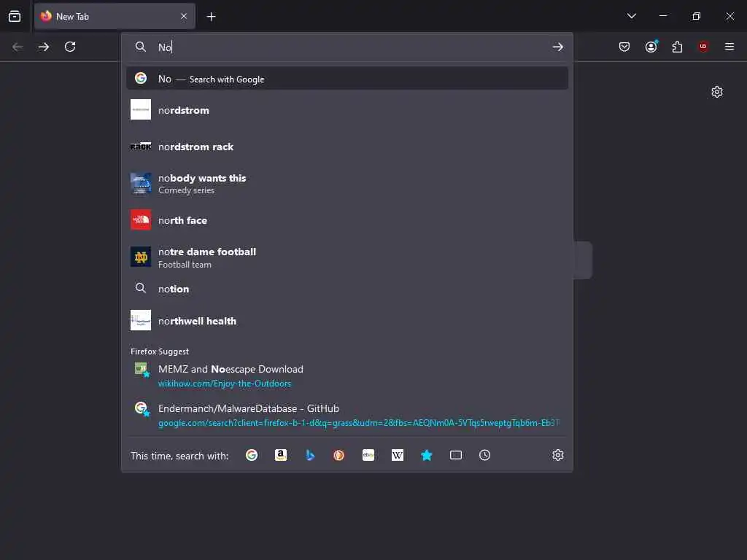
Task: Select the north face suggestion
Action: coord(347,220)
